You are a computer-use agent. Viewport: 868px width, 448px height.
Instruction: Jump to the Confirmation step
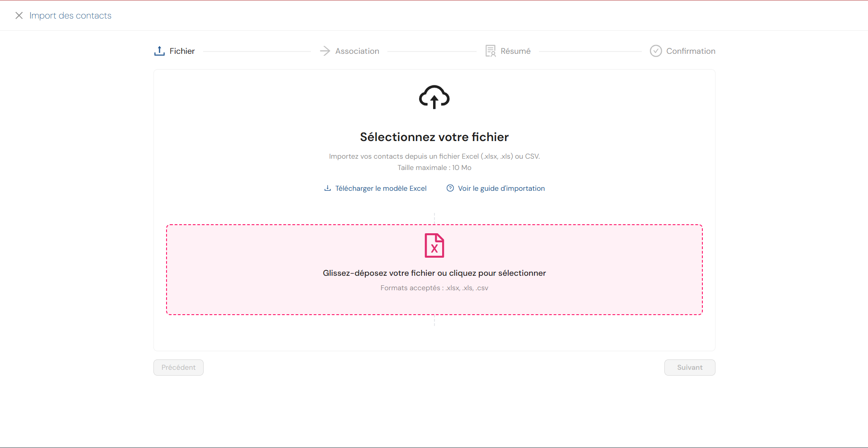(691, 51)
